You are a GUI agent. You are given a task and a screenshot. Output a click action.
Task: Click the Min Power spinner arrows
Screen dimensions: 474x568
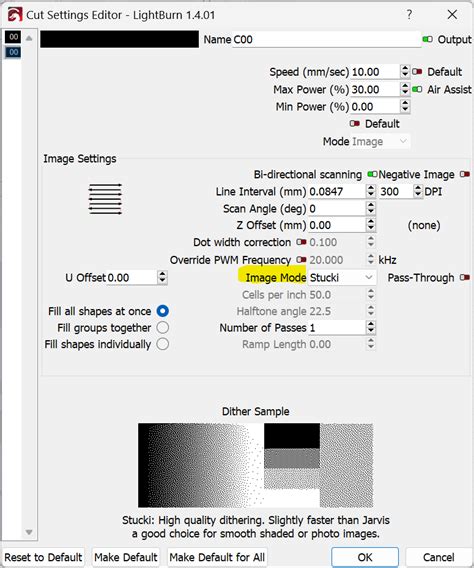click(405, 106)
